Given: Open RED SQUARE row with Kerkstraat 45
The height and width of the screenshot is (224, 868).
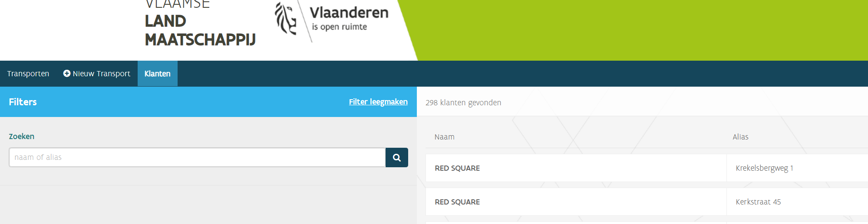Looking at the screenshot, I should (x=647, y=202).
